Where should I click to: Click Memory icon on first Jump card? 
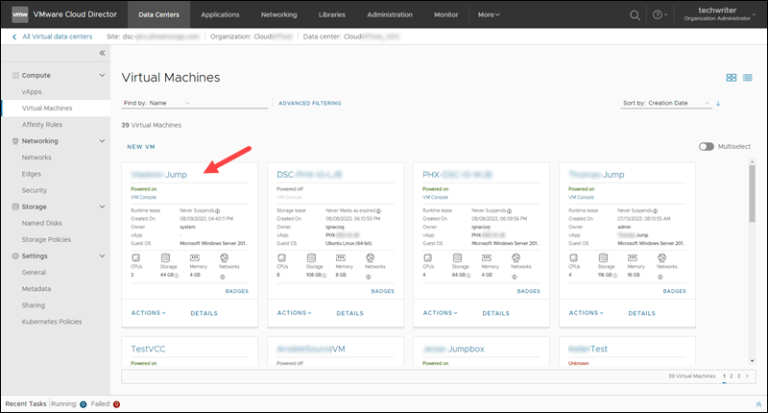[x=195, y=258]
